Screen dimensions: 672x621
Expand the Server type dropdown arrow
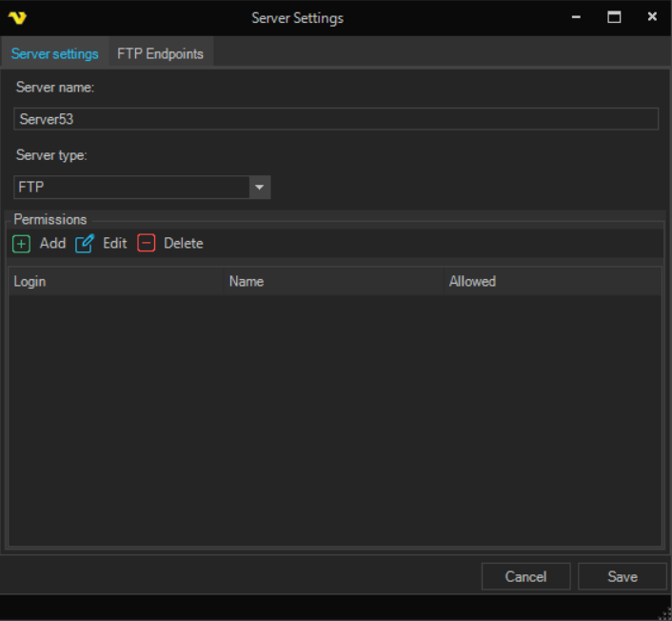pyautogui.click(x=260, y=188)
